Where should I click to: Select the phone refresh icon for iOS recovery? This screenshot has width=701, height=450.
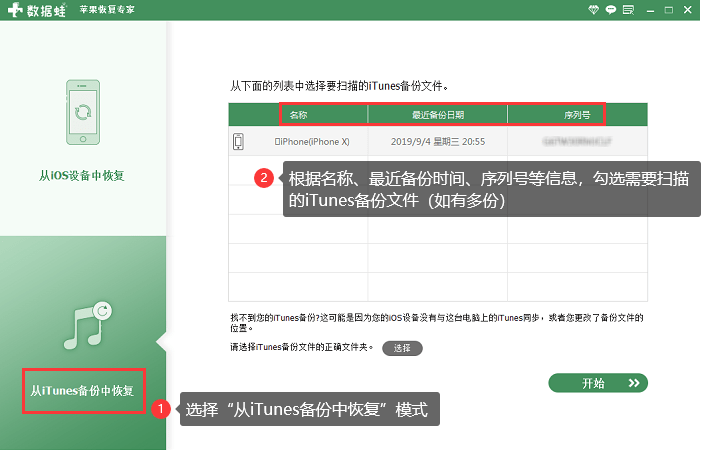tap(84, 111)
